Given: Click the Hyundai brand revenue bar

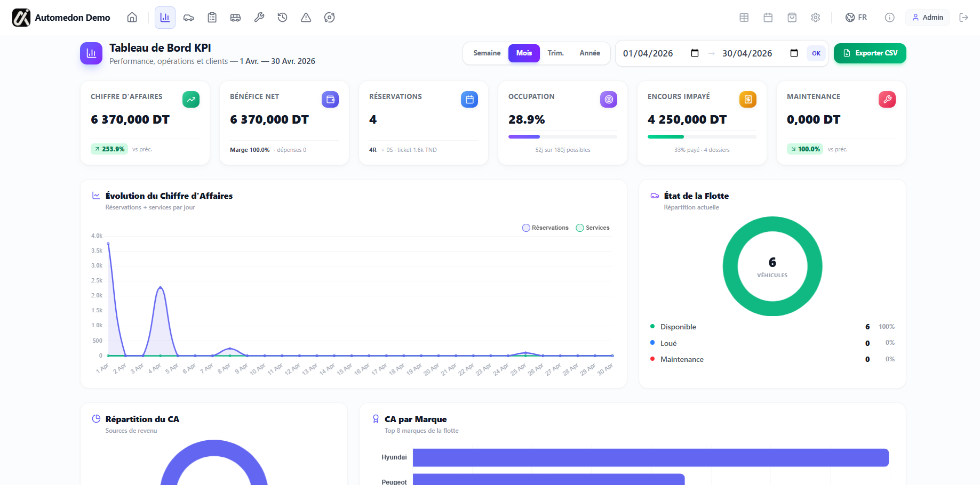Looking at the screenshot, I should 651,457.
